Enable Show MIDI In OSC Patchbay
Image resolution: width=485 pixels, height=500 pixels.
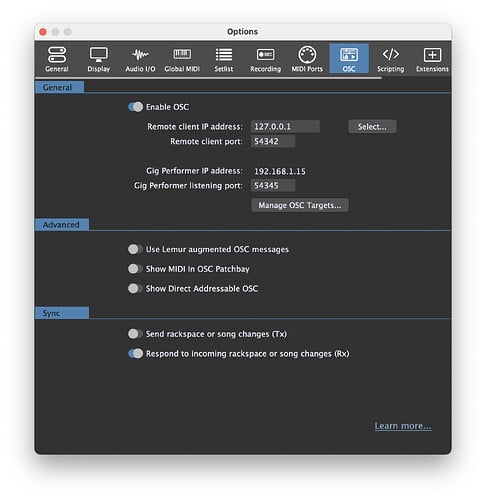coord(135,269)
